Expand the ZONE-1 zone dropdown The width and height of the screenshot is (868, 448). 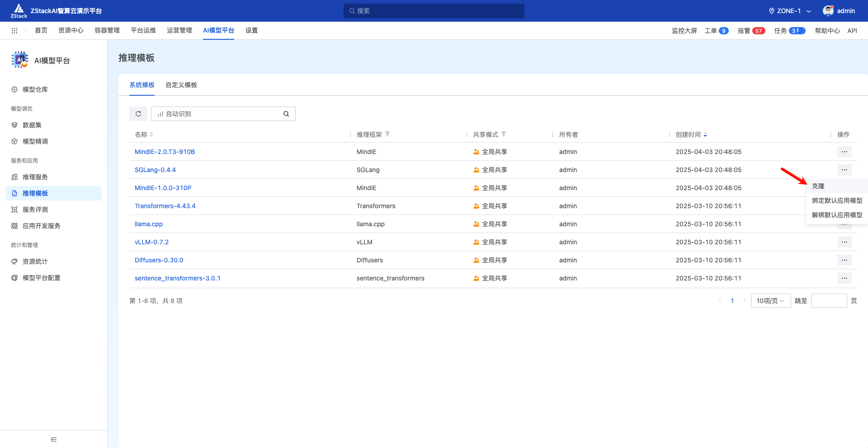coord(809,11)
